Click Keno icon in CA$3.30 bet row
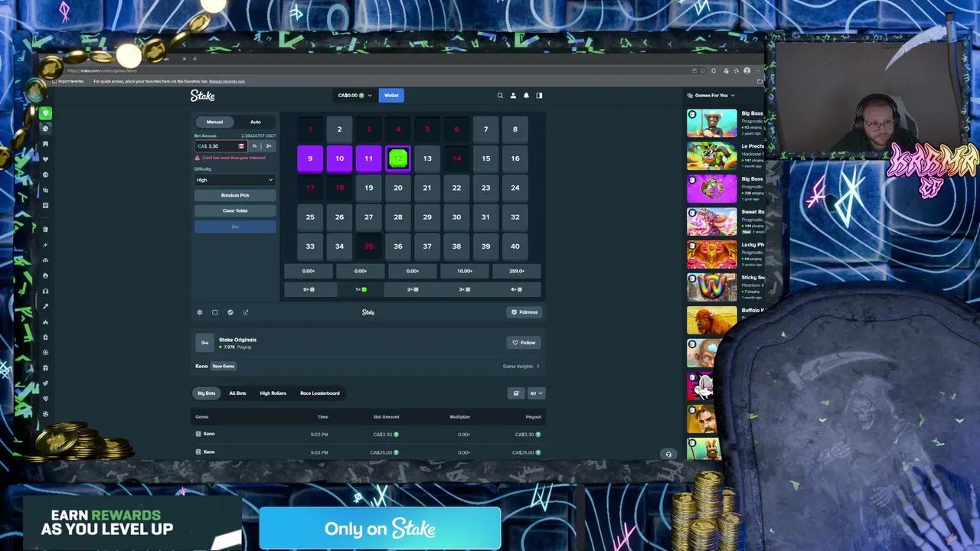The width and height of the screenshot is (980, 551). (x=198, y=434)
